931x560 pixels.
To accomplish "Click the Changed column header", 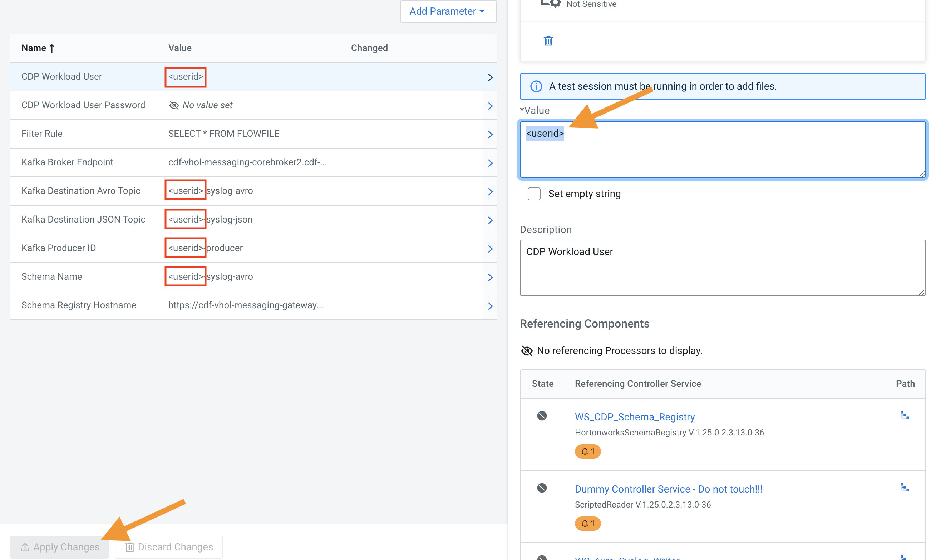I will point(369,48).
